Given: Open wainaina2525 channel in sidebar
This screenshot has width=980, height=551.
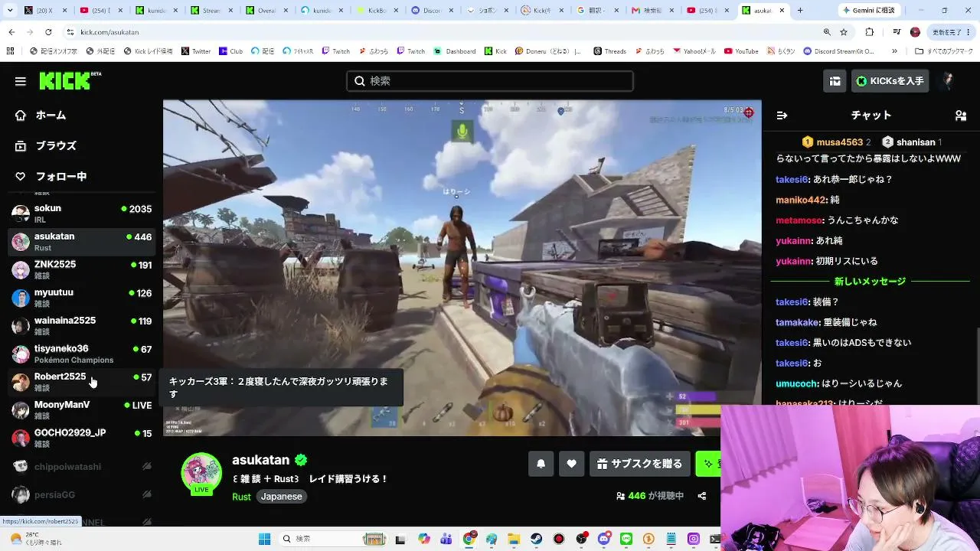Looking at the screenshot, I should pos(82,326).
